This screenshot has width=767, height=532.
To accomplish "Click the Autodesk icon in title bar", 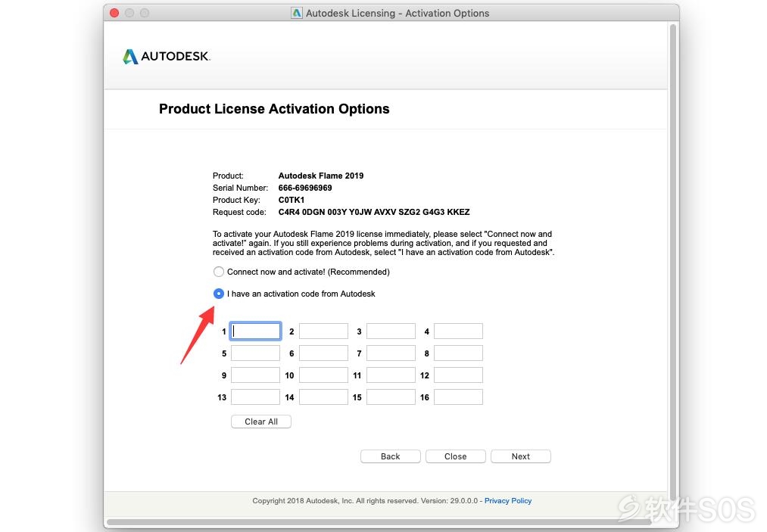I will [x=297, y=13].
